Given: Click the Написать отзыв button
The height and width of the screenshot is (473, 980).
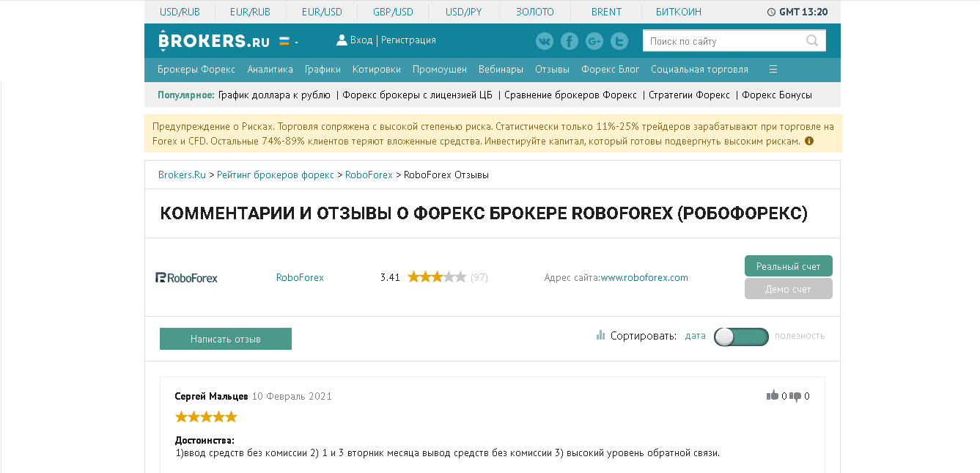Looking at the screenshot, I should (226, 339).
